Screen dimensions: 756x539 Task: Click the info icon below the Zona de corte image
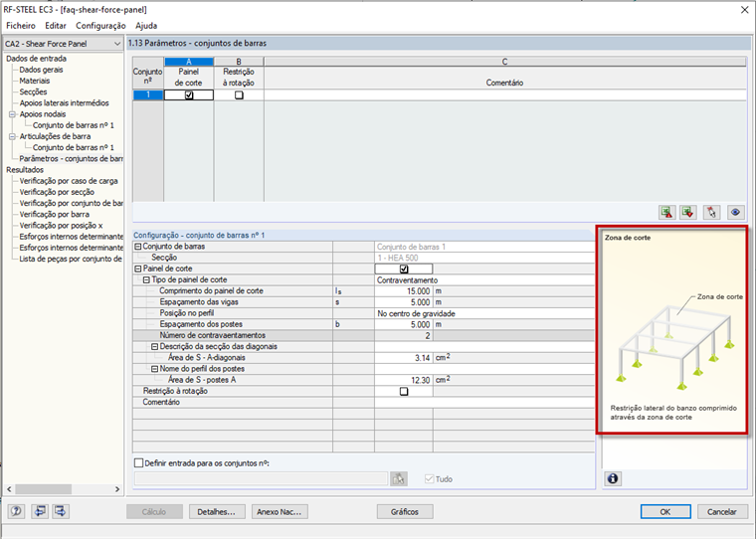point(613,478)
